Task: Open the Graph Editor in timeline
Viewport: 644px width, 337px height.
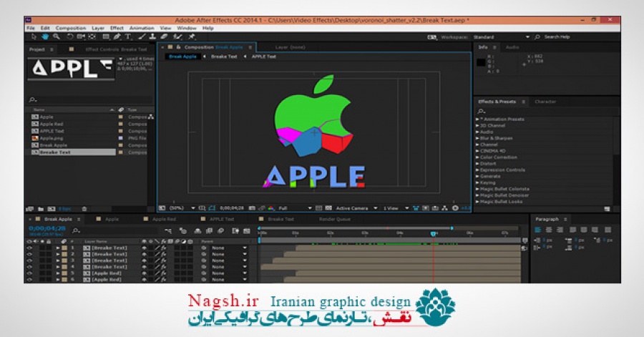Action: point(246,231)
